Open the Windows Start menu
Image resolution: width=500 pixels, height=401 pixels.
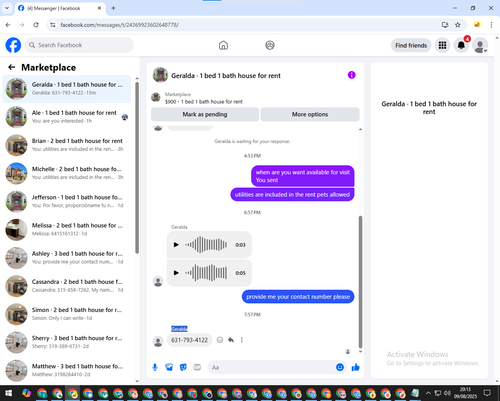pos(8,393)
